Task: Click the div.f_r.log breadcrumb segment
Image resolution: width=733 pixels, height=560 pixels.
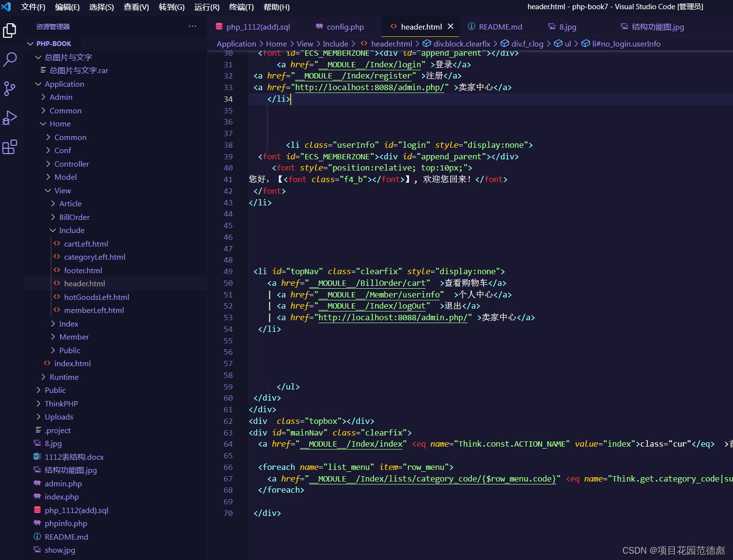Action: click(527, 44)
